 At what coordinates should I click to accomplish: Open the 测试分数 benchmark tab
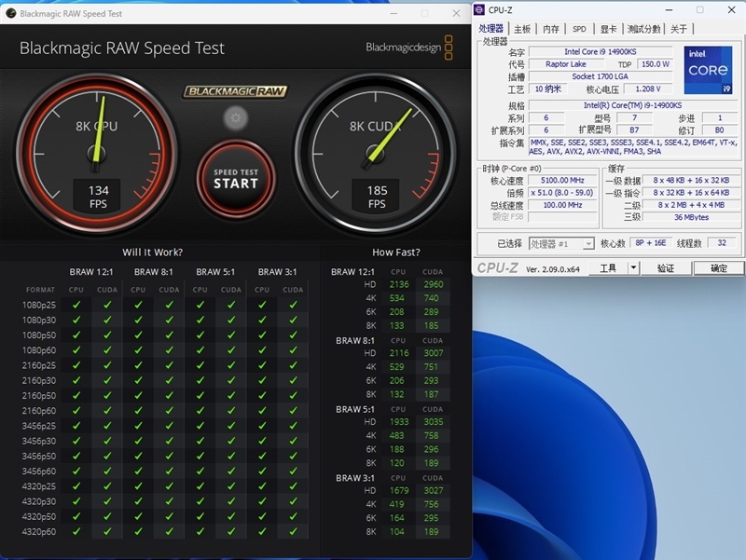(644, 29)
